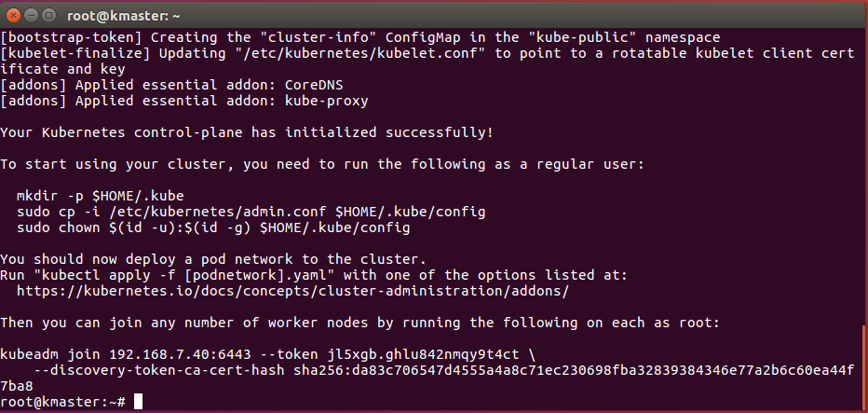Click the 'kubeadm join' command text
The height and width of the screenshot is (413, 868).
[x=50, y=354]
